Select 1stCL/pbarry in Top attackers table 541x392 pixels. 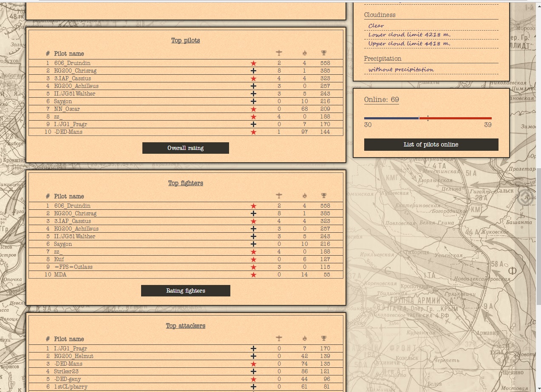click(71, 387)
